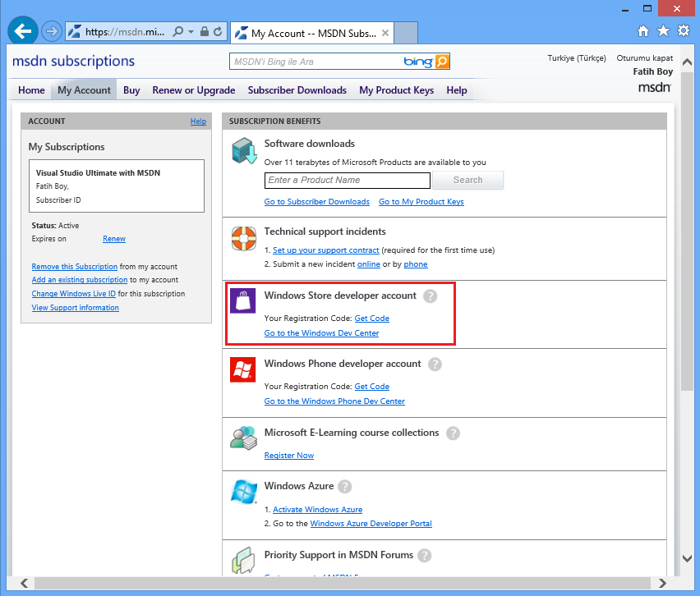Open a new blank browser tab
This screenshot has width=700, height=596.
pyautogui.click(x=406, y=33)
